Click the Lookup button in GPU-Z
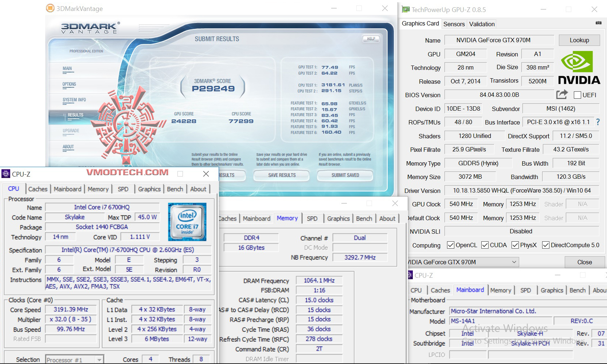The width and height of the screenshot is (607, 364). pos(579,40)
